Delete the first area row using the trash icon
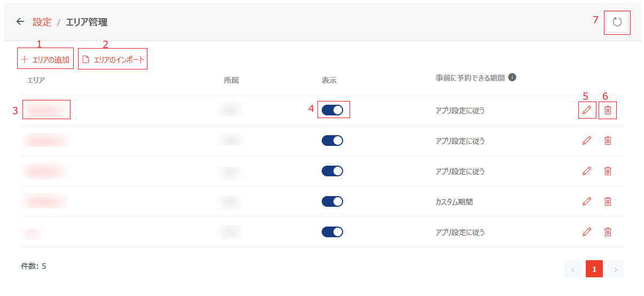This screenshot has width=644, height=296. tap(608, 110)
